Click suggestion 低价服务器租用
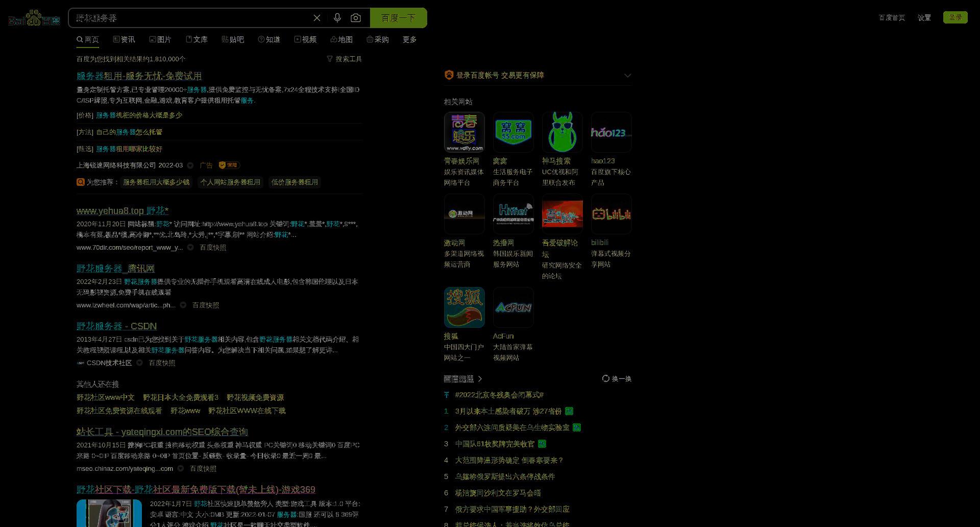This screenshot has height=527, width=980. pyautogui.click(x=295, y=182)
